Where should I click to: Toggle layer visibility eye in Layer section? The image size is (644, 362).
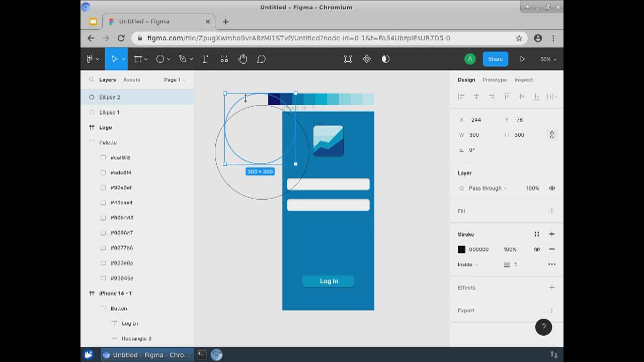(552, 188)
